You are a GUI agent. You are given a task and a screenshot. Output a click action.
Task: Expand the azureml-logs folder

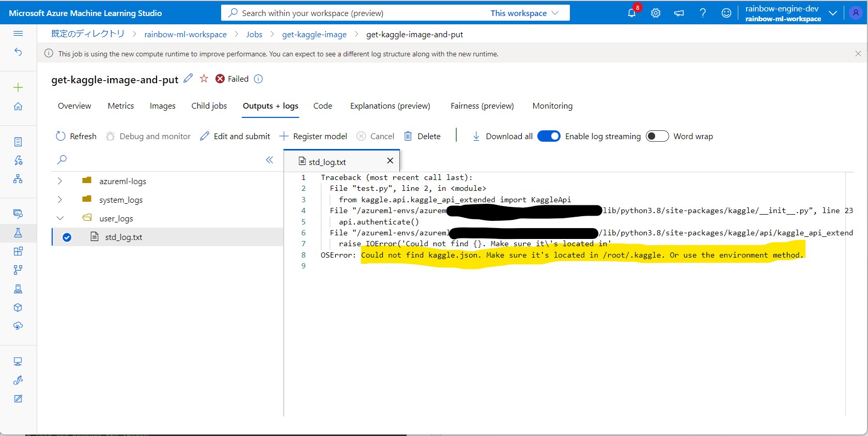point(60,181)
